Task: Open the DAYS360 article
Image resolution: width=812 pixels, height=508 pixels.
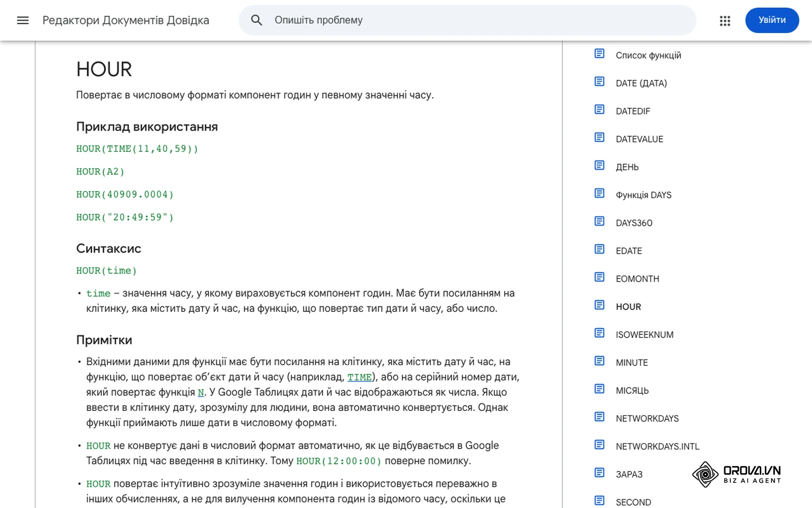Action: point(634,223)
